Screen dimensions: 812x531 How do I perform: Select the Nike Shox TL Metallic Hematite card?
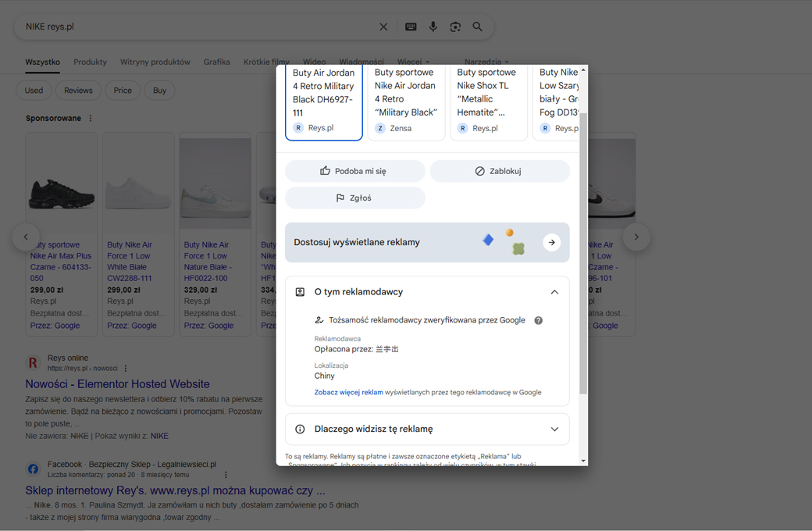tap(488, 102)
